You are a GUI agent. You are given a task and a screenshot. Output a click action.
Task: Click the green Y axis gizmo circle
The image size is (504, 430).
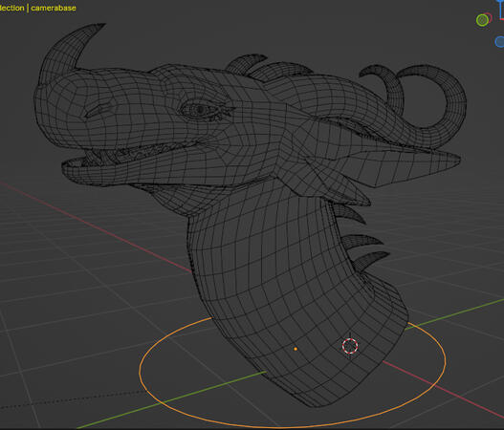point(482,20)
